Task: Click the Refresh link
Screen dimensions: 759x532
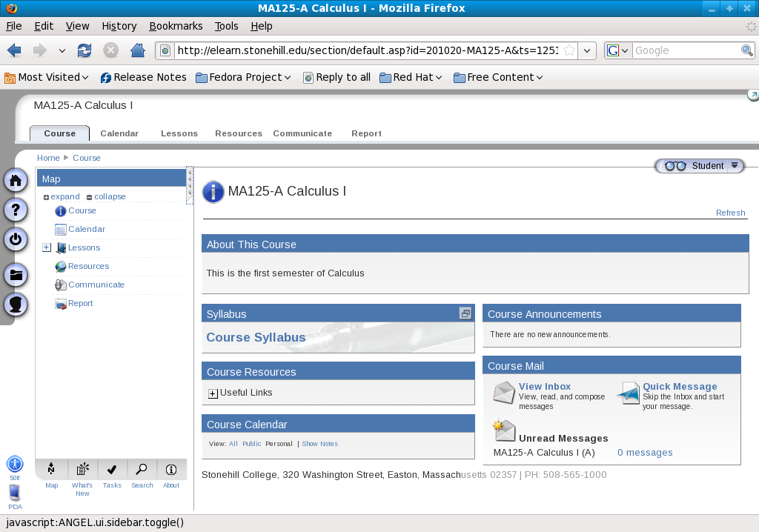Action: [730, 213]
